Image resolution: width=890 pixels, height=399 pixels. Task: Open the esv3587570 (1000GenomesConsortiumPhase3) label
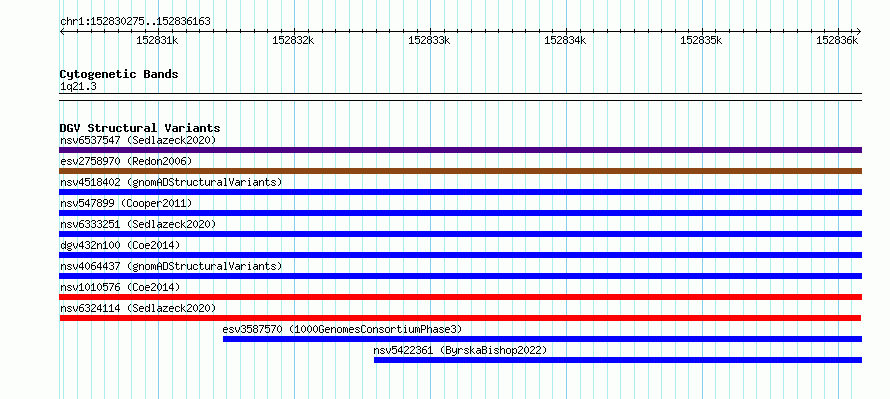pos(342,329)
